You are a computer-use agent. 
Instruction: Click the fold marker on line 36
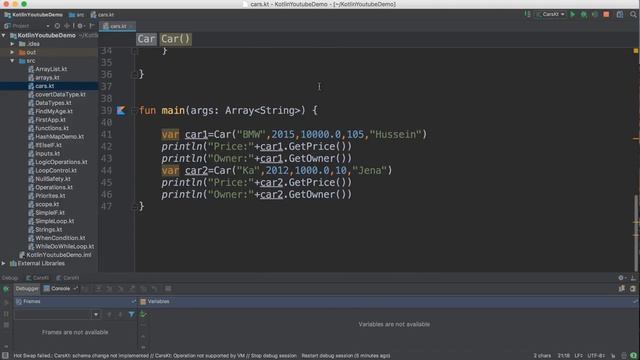coord(134,75)
